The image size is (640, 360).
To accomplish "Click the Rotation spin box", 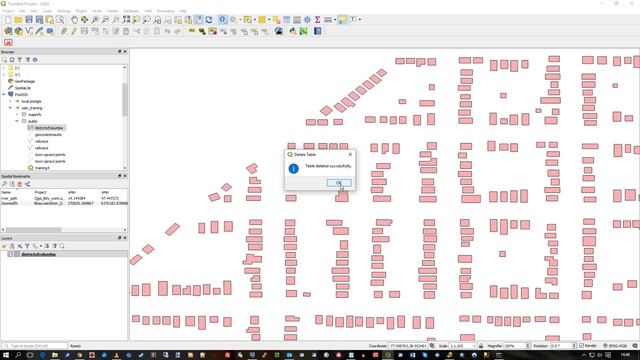I will (562, 346).
